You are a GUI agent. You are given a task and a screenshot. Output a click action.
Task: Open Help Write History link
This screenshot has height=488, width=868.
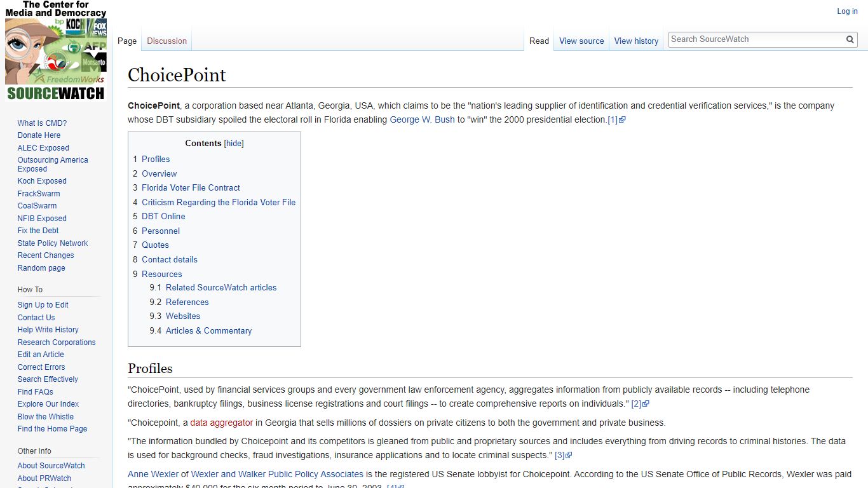point(48,330)
